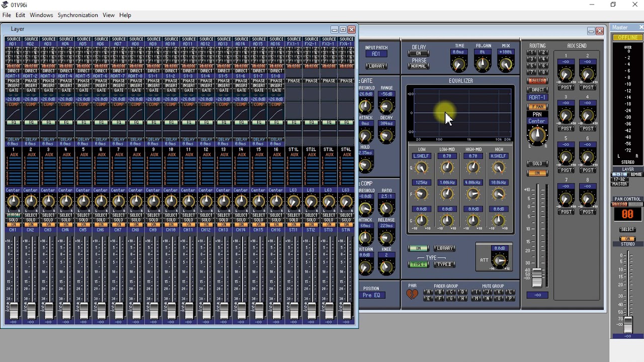Select equalizer TYPE II
644x362 pixels.
tap(445, 265)
